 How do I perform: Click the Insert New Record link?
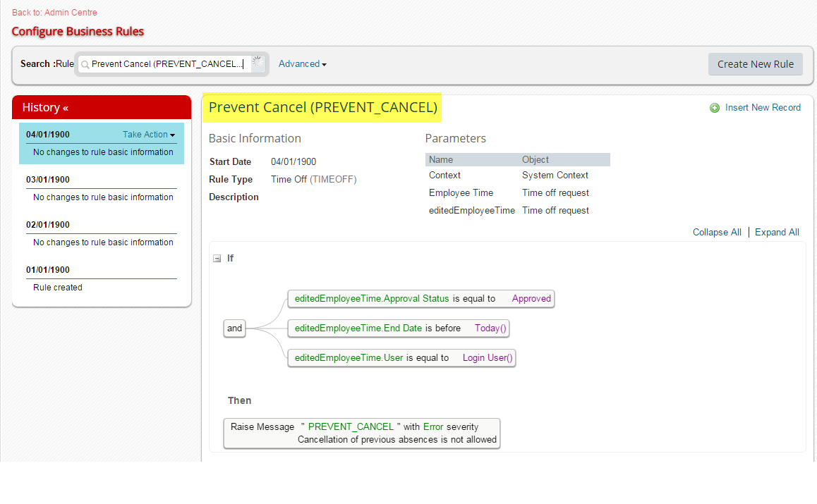tap(762, 108)
